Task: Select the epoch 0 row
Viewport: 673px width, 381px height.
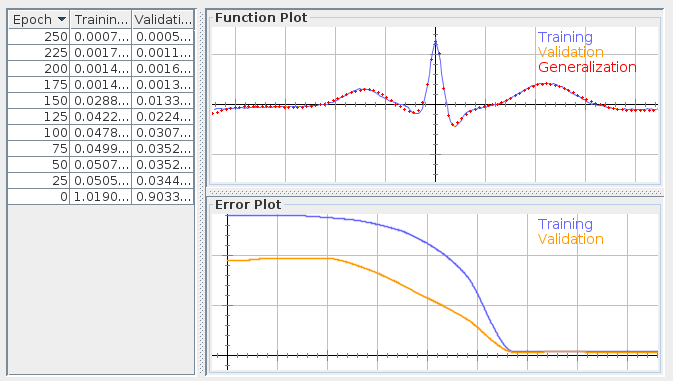Action: click(x=101, y=197)
